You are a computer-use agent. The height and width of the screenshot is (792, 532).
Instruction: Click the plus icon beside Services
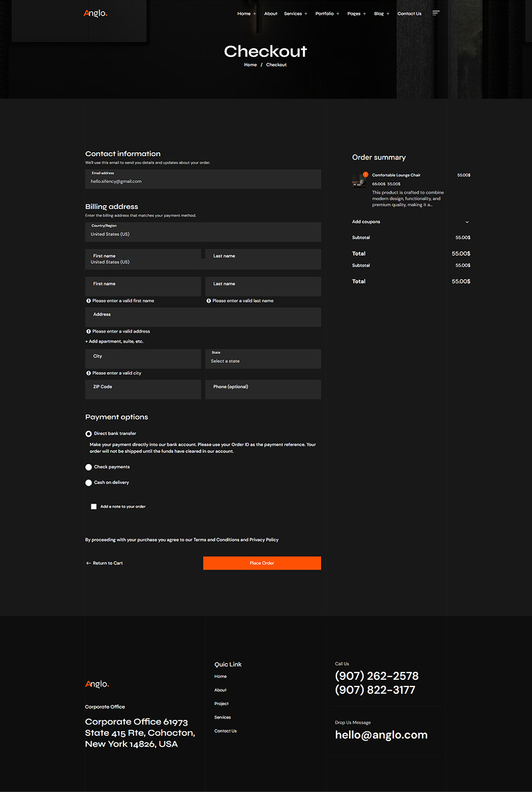[306, 14]
